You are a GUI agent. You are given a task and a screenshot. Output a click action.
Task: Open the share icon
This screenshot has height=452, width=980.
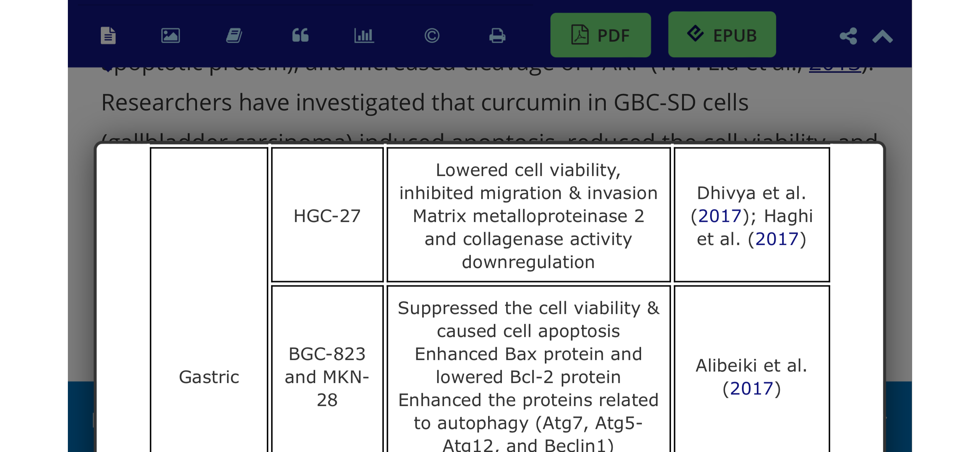[848, 36]
